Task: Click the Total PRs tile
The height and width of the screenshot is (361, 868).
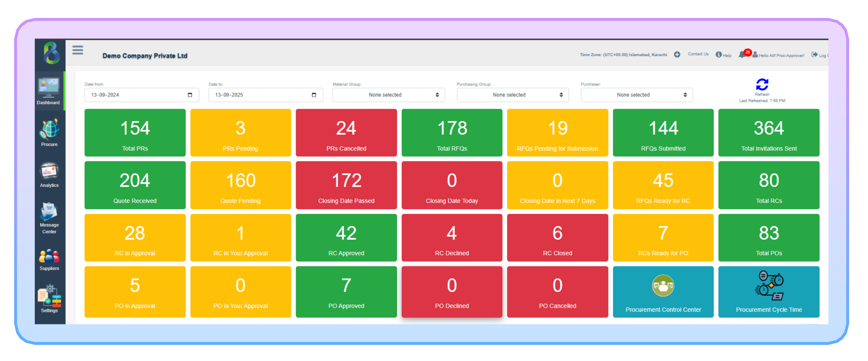Action: (x=135, y=133)
